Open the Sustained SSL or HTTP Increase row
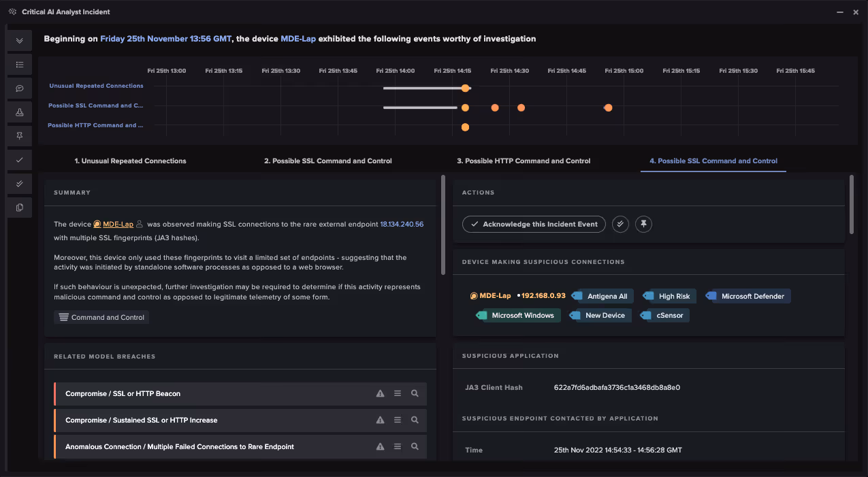 [x=240, y=421]
